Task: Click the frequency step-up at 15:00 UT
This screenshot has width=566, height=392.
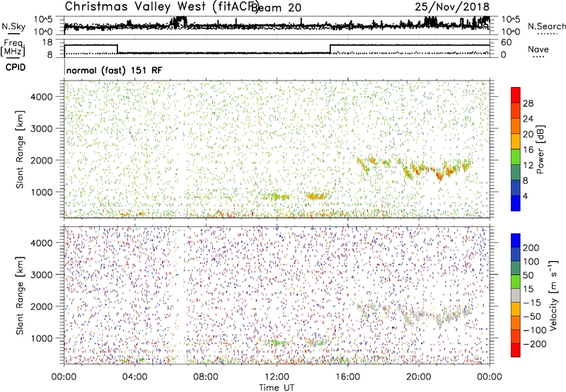Action: (x=330, y=49)
